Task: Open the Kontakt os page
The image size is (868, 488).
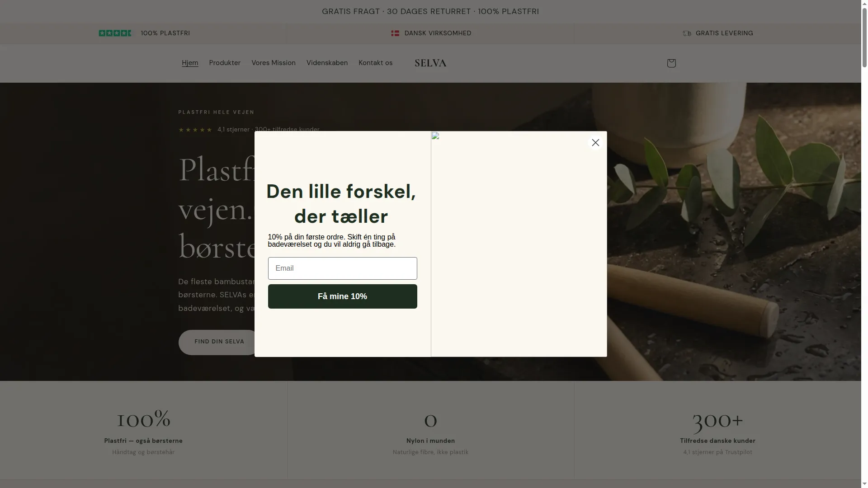Action: pos(376,63)
